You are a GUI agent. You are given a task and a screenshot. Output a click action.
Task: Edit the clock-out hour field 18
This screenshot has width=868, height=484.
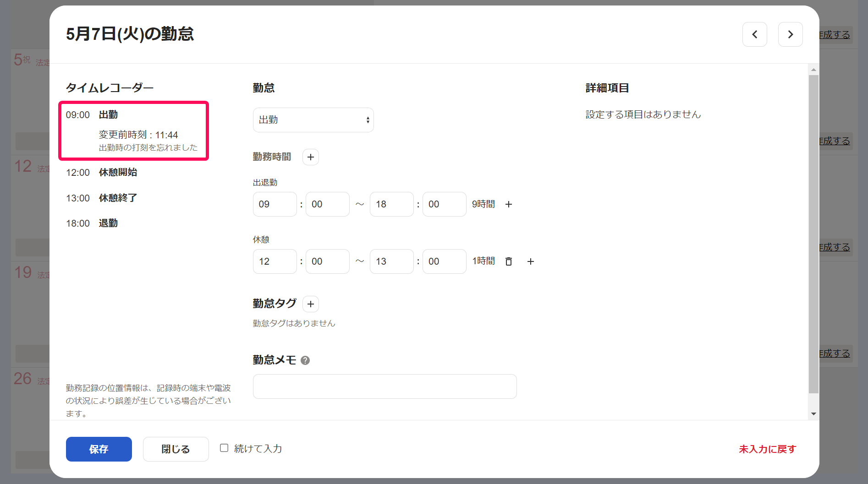point(392,204)
